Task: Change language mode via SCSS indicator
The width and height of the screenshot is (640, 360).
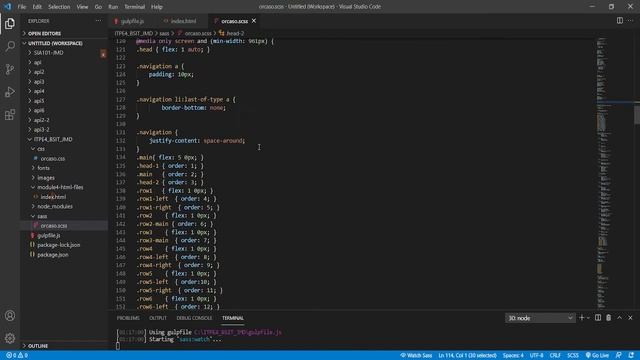Action: 573,355
